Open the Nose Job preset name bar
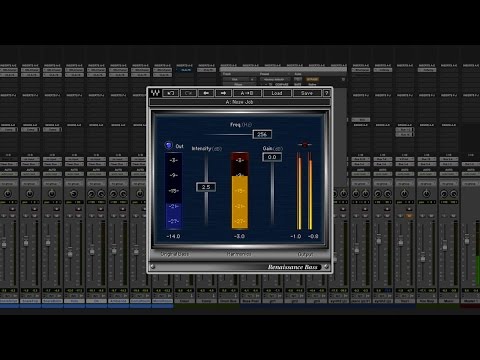 (x=239, y=102)
